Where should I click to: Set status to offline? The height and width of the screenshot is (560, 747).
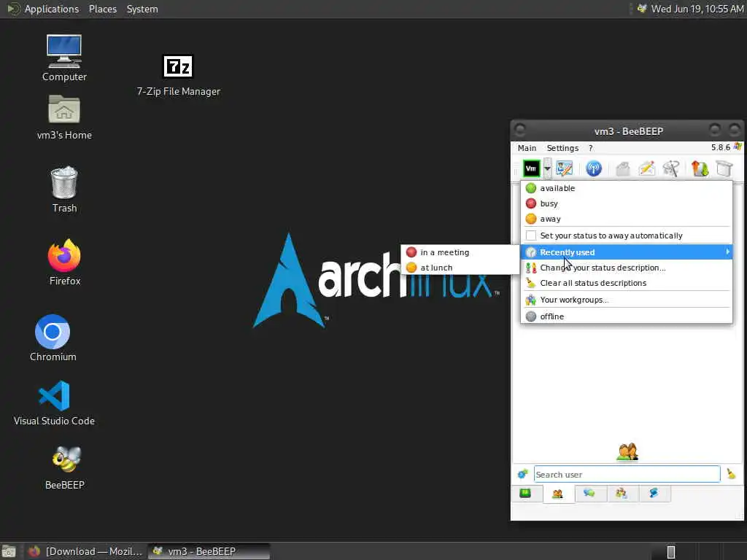626,316
